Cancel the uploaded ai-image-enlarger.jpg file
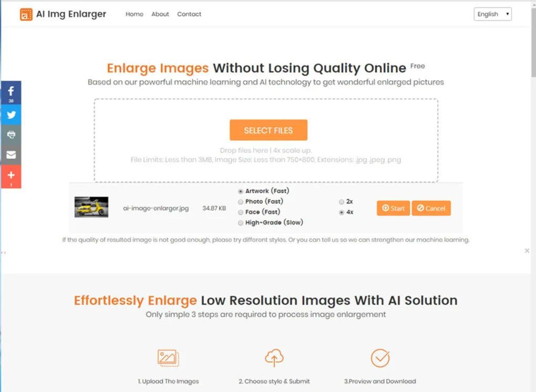The width and height of the screenshot is (536, 392). tap(431, 208)
